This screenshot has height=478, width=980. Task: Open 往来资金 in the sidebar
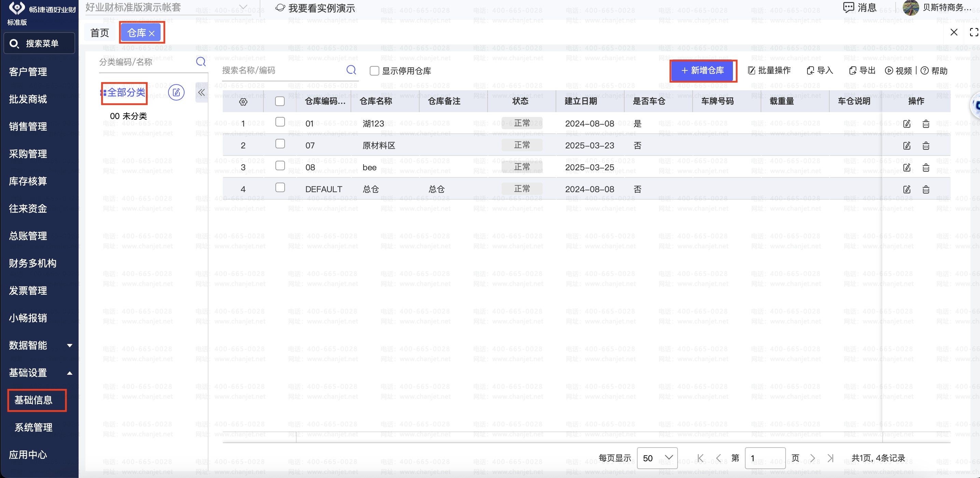[x=28, y=209]
